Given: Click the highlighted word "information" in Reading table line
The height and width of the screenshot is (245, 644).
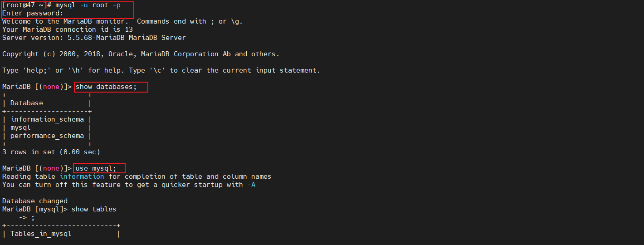Looking at the screenshot, I should tap(82, 176).
